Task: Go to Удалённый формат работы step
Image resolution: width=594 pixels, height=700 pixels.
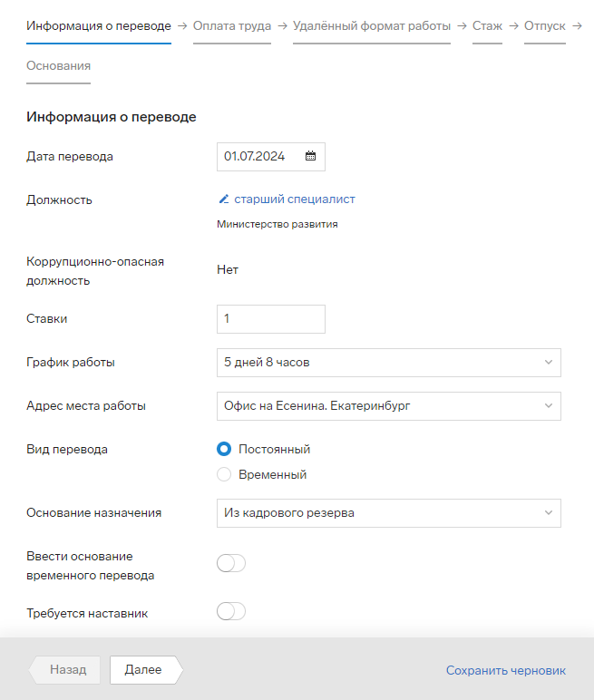Action: click(x=372, y=26)
